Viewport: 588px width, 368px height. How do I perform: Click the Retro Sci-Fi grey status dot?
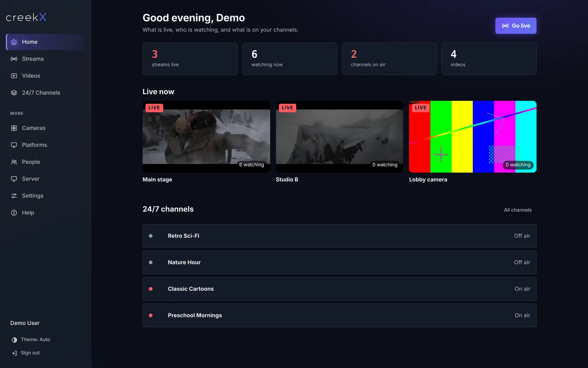point(151,236)
